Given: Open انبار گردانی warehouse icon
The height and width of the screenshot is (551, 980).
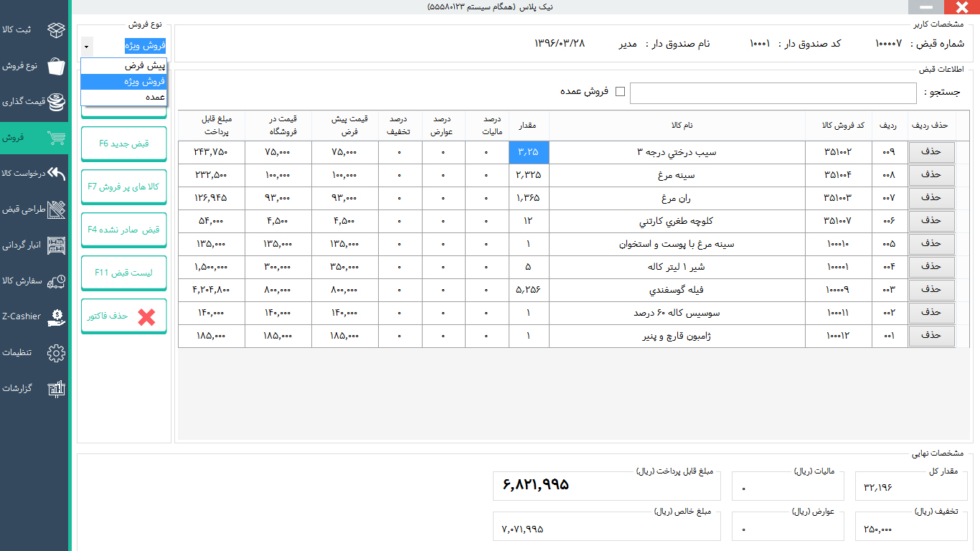Looking at the screenshot, I should click(x=56, y=245).
